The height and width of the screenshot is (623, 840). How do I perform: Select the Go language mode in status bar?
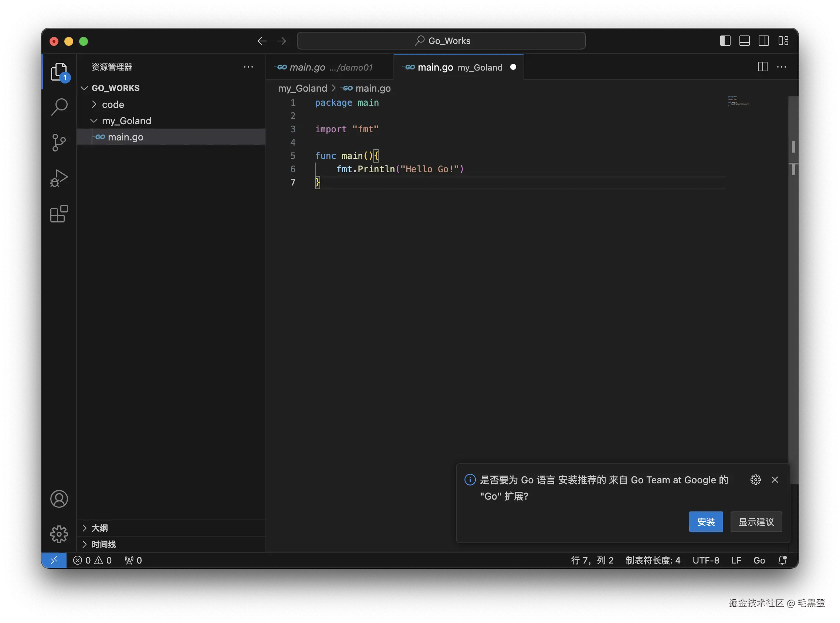point(759,560)
